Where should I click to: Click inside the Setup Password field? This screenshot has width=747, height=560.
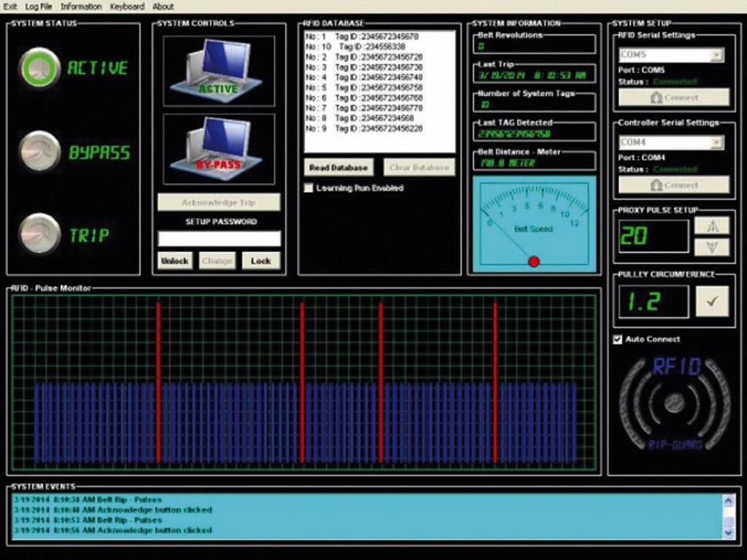point(218,238)
